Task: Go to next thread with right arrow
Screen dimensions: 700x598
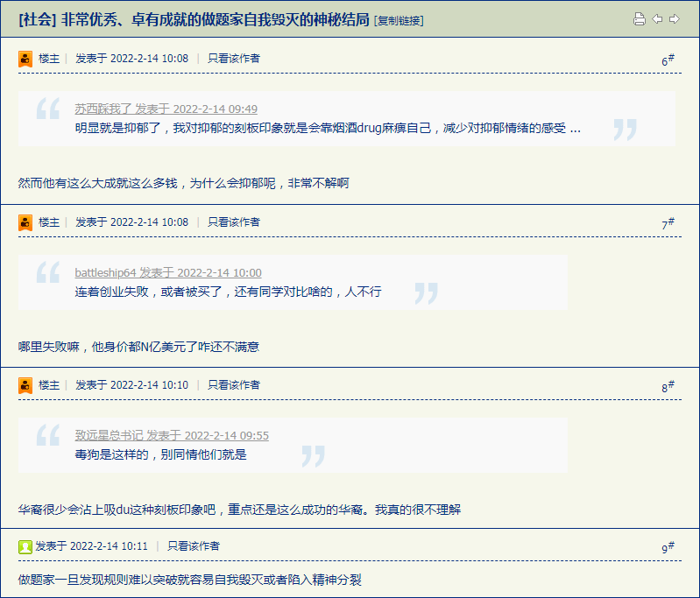Action: (x=675, y=18)
